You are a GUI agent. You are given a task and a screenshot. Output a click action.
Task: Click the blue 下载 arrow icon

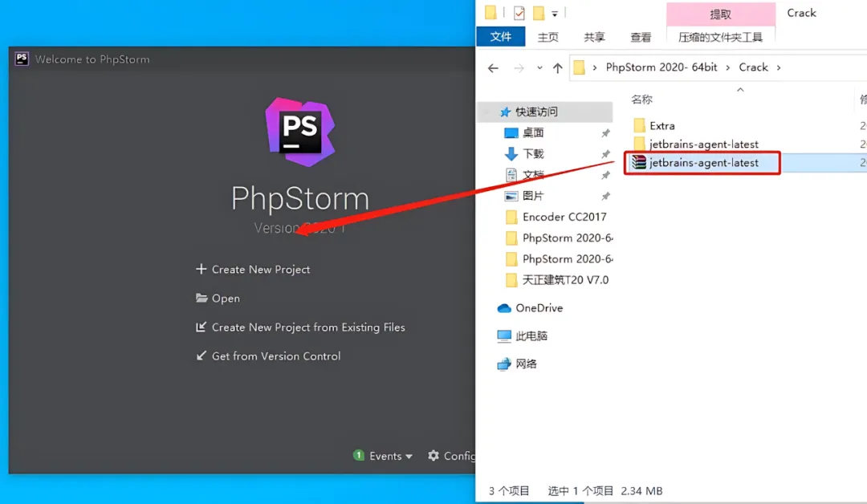[511, 153]
